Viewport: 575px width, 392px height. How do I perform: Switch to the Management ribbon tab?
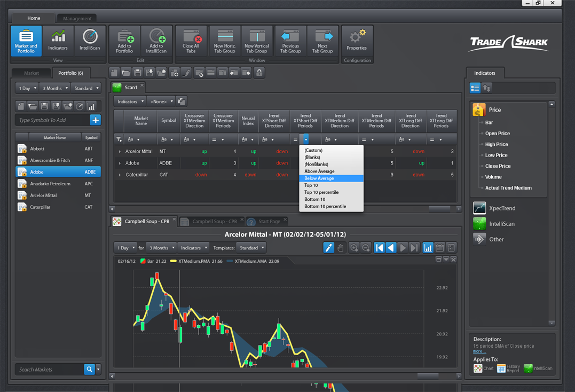77,18
